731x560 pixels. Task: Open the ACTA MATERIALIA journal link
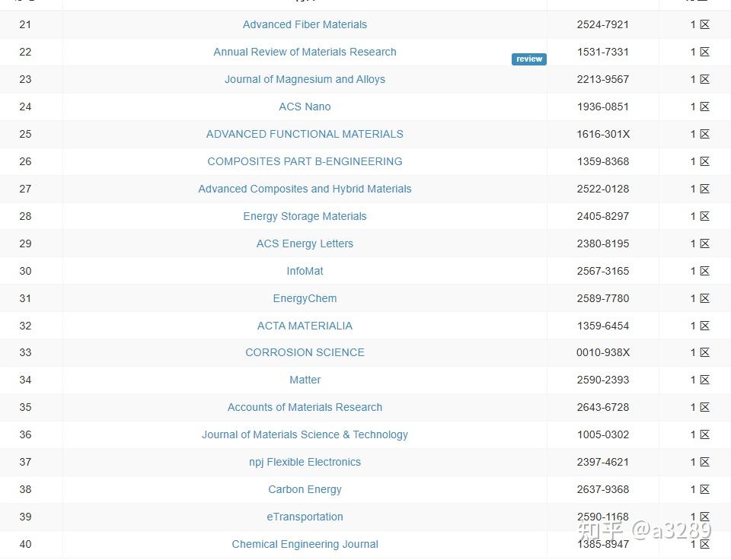click(x=305, y=326)
